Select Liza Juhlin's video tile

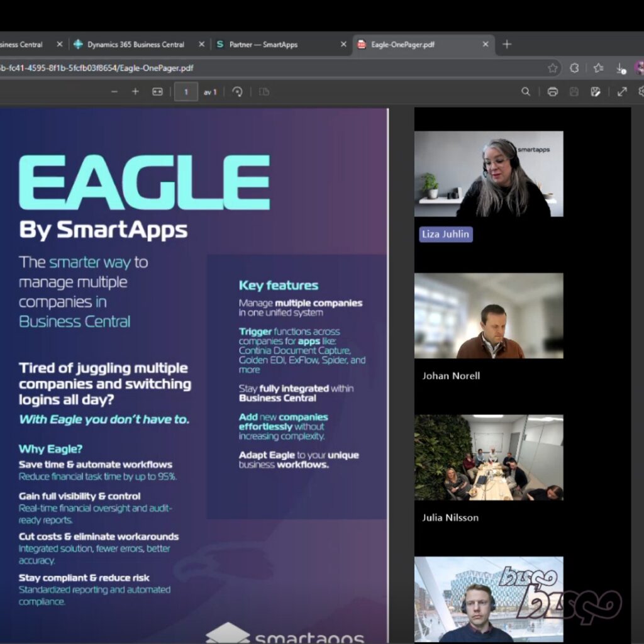click(x=489, y=174)
